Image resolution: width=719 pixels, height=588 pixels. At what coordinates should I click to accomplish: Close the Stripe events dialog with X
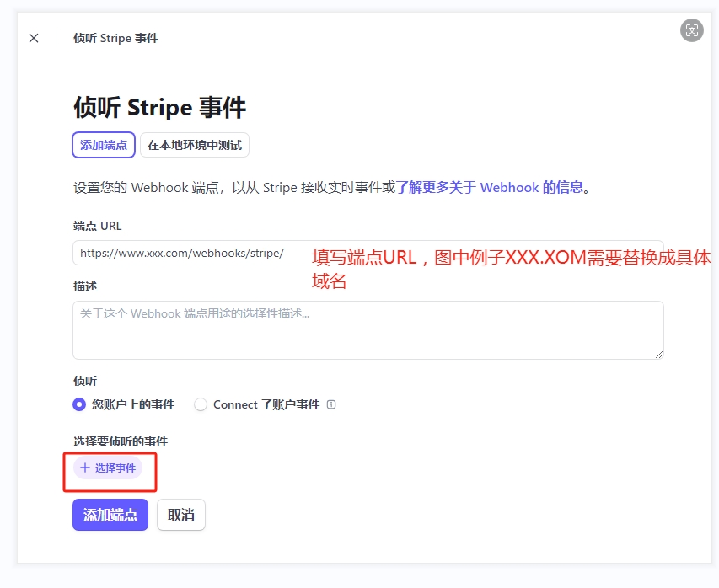(34, 38)
